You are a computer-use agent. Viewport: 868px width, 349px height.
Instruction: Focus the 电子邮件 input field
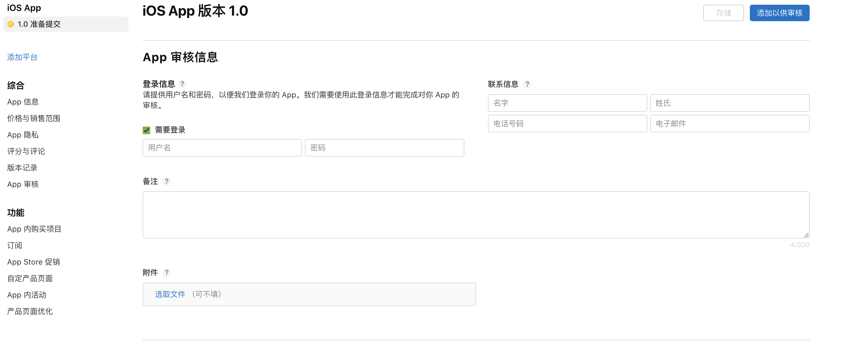pos(730,124)
